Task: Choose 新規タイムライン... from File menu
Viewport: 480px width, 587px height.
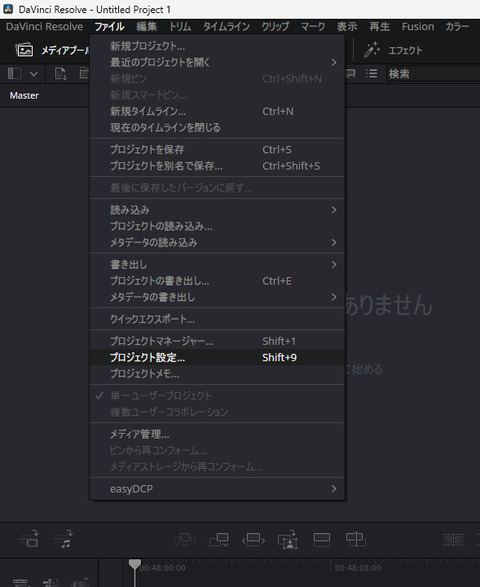Action: point(217,111)
